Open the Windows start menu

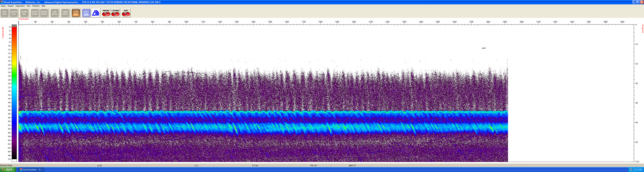[x=8, y=170]
